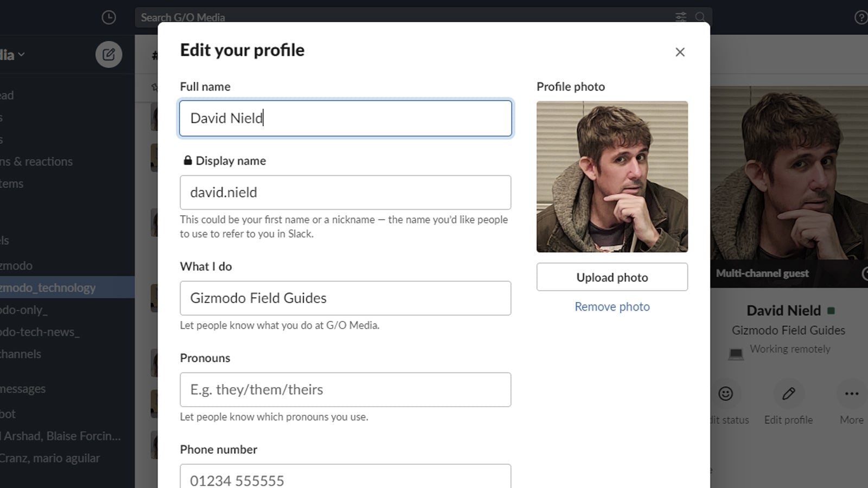The height and width of the screenshot is (488, 868).
Task: Open the search filters icon in the search bar
Action: 681,17
